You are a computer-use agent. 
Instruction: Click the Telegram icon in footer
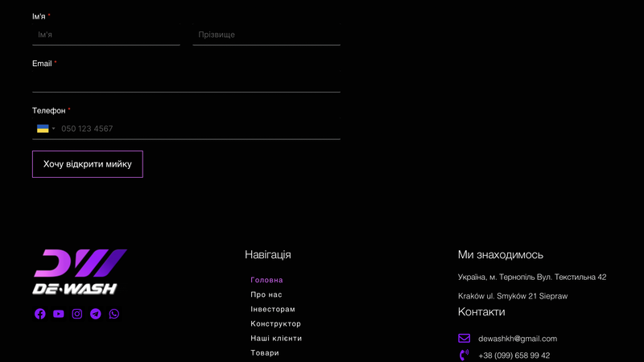tap(96, 314)
